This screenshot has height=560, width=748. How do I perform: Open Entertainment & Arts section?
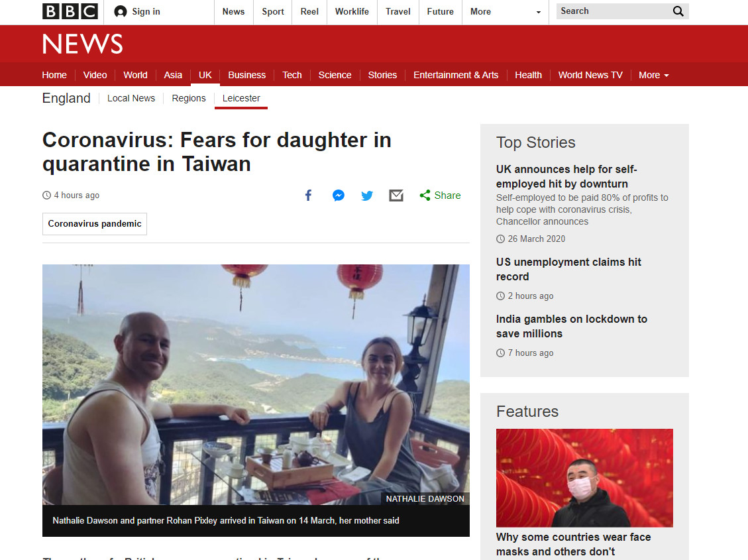tap(456, 75)
